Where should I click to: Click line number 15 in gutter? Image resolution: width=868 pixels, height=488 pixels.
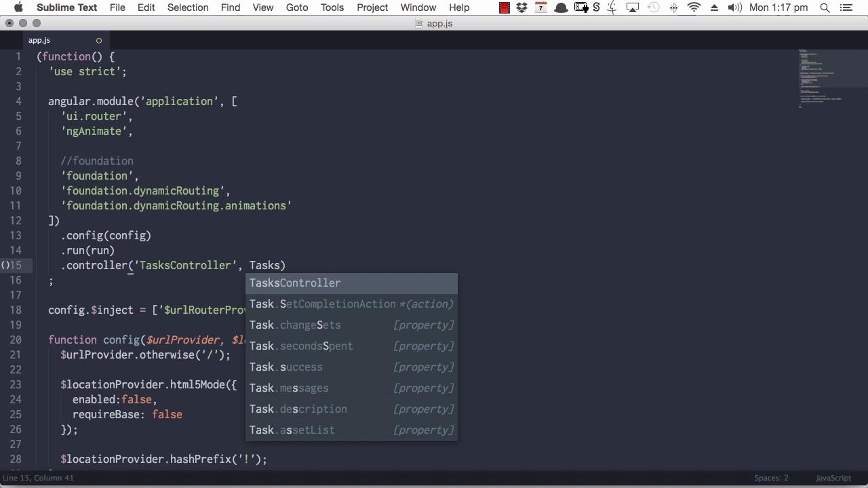point(16,265)
